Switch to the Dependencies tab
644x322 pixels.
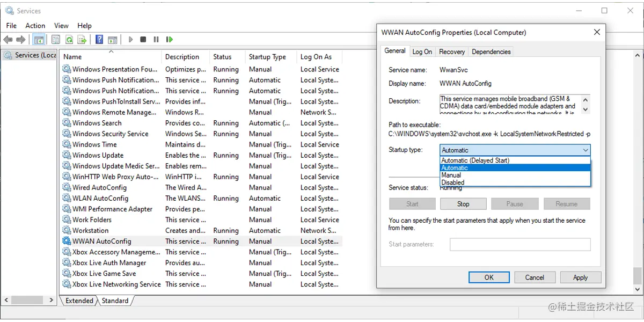[x=491, y=52]
